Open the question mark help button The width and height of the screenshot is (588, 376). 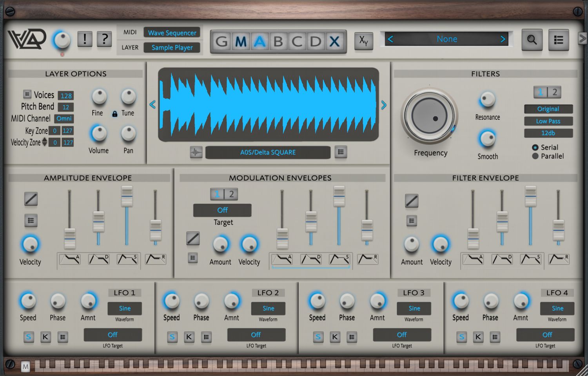point(104,39)
